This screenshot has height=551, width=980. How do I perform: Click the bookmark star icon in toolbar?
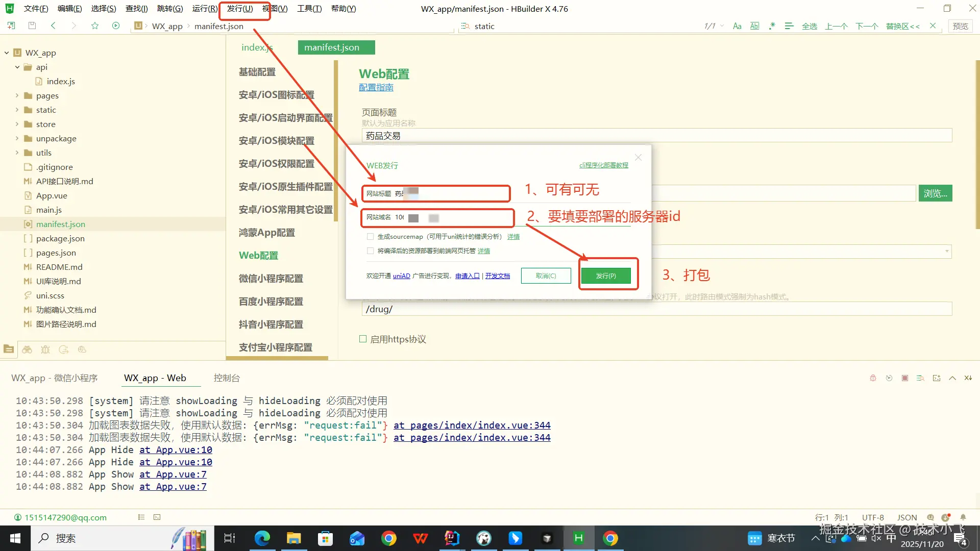(x=95, y=26)
